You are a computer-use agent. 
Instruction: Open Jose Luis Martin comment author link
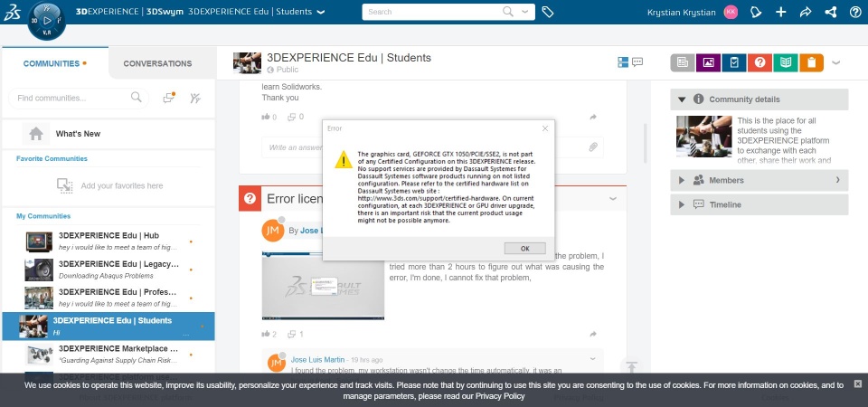click(317, 359)
